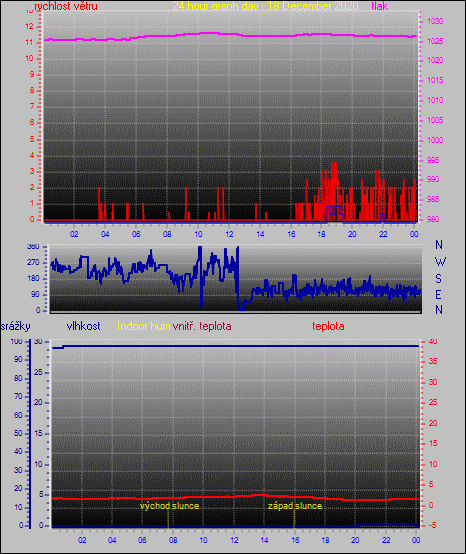Click the temperature axis value -5
Image resolution: width=466 pixels, height=554 pixels.
click(433, 525)
